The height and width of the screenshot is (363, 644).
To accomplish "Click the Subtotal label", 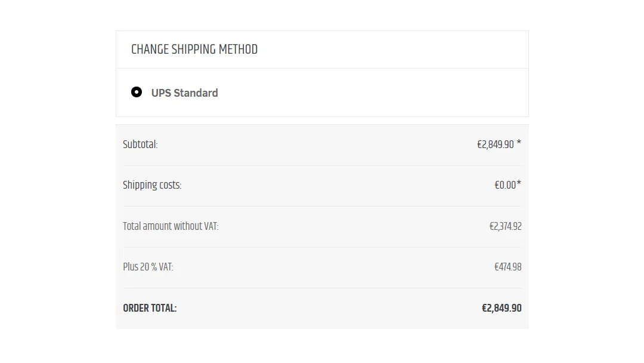I will pos(140,144).
